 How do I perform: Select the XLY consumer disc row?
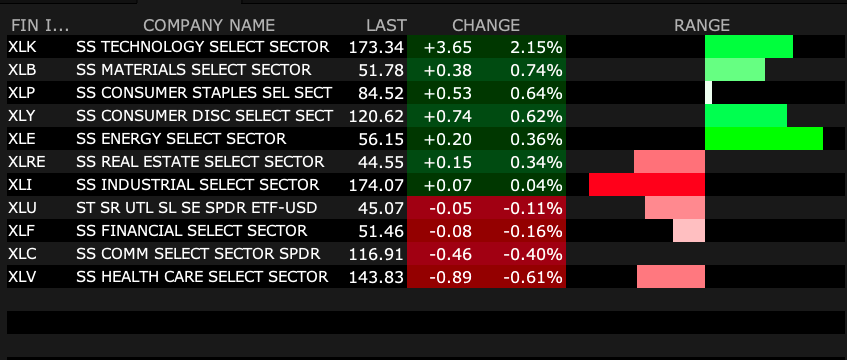click(x=427, y=116)
